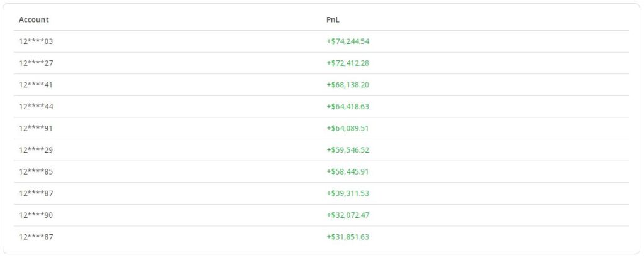The width and height of the screenshot is (644, 258).
Task: Select the +$64,418.63 PnL value
Action: pyautogui.click(x=348, y=107)
